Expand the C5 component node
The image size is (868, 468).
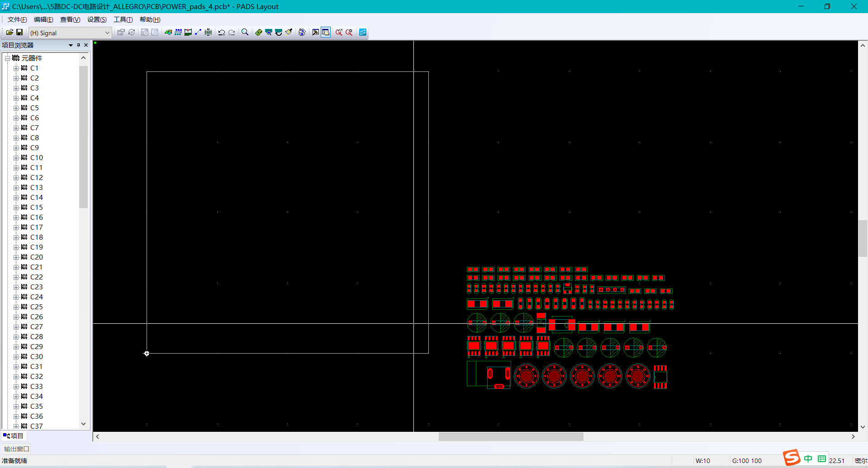coord(16,108)
